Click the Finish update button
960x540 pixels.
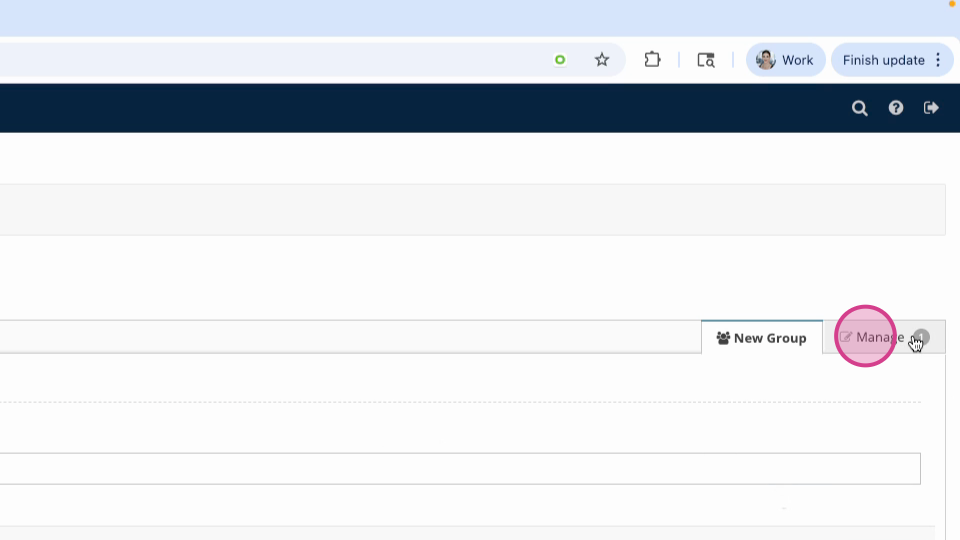[883, 60]
